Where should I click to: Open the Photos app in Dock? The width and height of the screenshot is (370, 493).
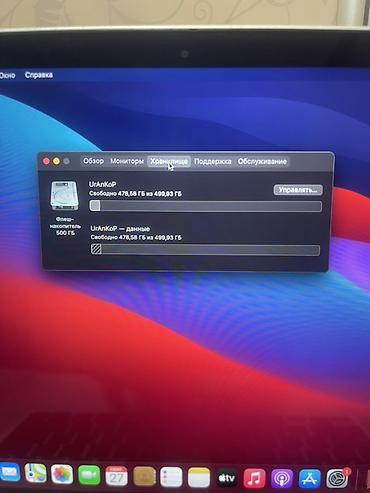tap(62, 475)
